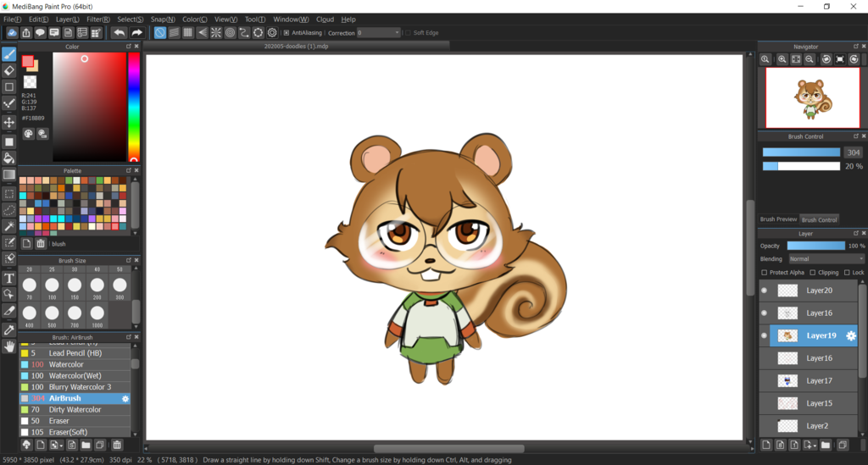The height and width of the screenshot is (465, 868).
Task: Click foreground color swatch
Action: (x=27, y=61)
